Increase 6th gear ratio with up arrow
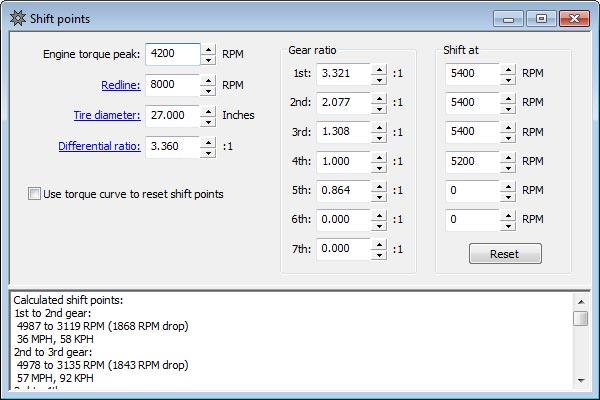The image size is (600, 400). pyautogui.click(x=379, y=216)
